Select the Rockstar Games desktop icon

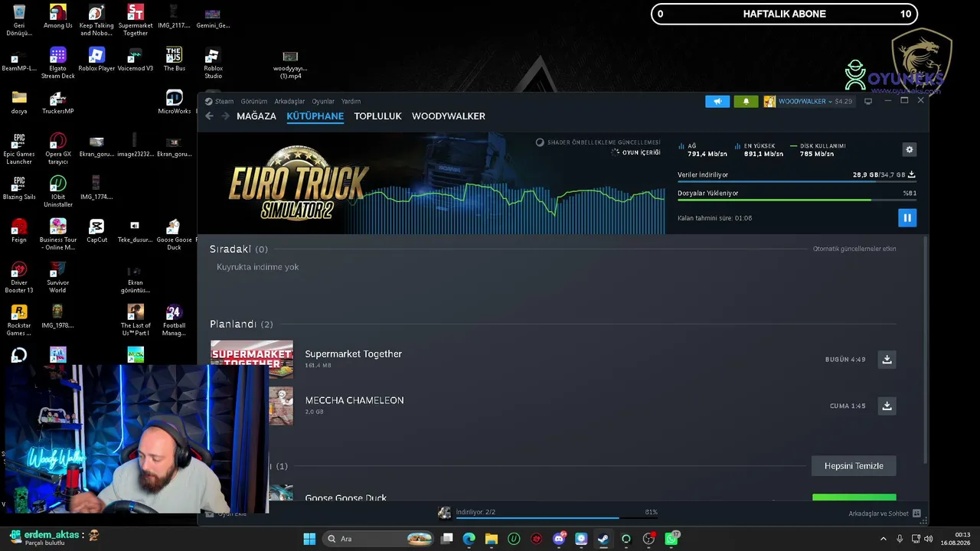pos(19,320)
